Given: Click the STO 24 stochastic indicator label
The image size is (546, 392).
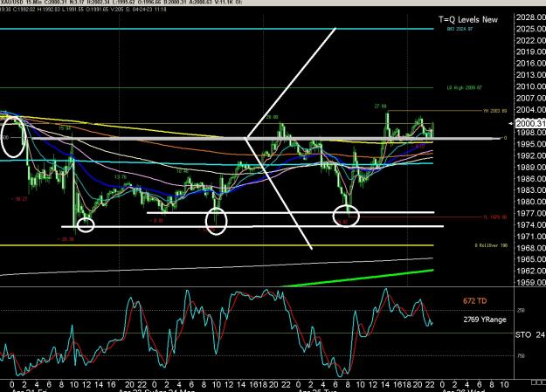Looking at the screenshot, I should coord(529,335).
